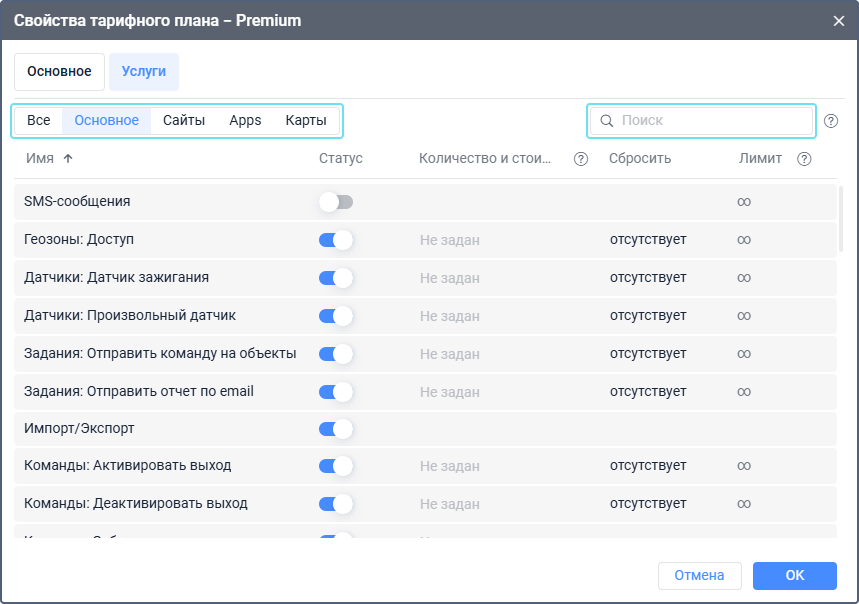Enable the SMS-сообщения toggle
This screenshot has width=859, height=604.
[x=336, y=202]
